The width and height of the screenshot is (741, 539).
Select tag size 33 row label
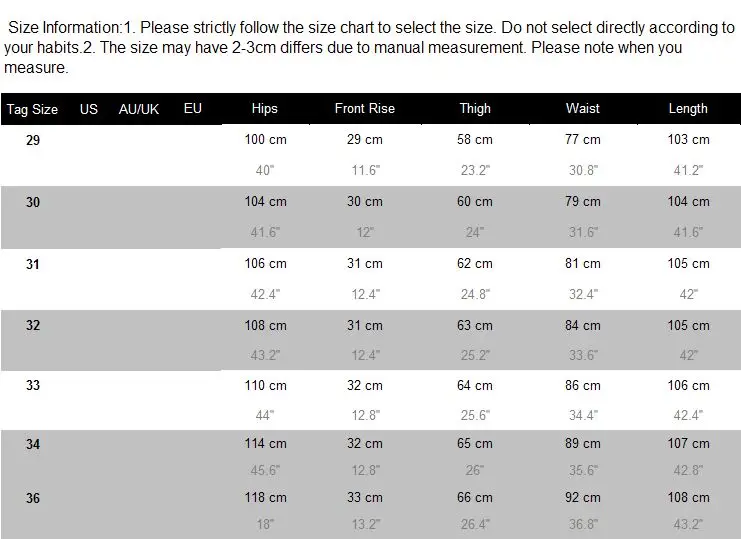click(x=33, y=385)
